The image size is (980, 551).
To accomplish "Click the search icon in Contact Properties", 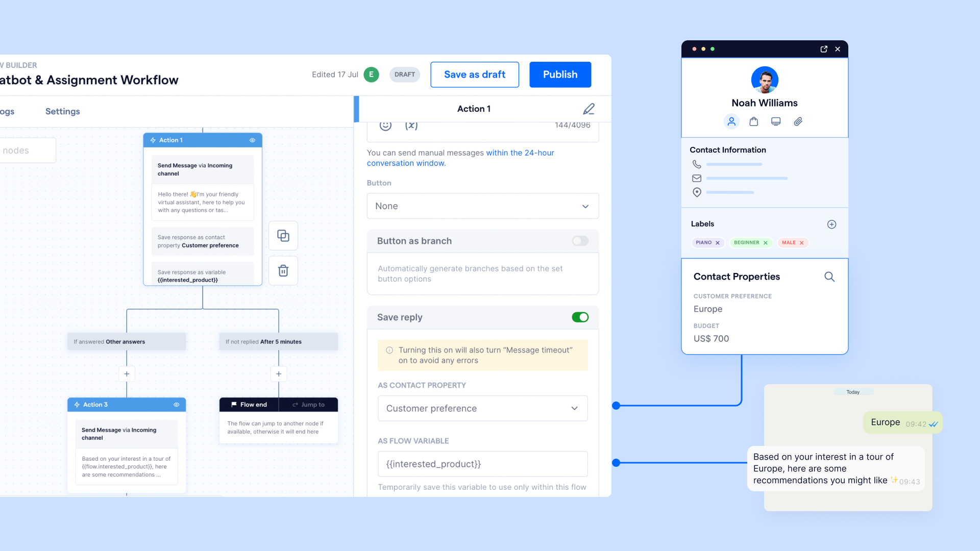I will pyautogui.click(x=829, y=277).
